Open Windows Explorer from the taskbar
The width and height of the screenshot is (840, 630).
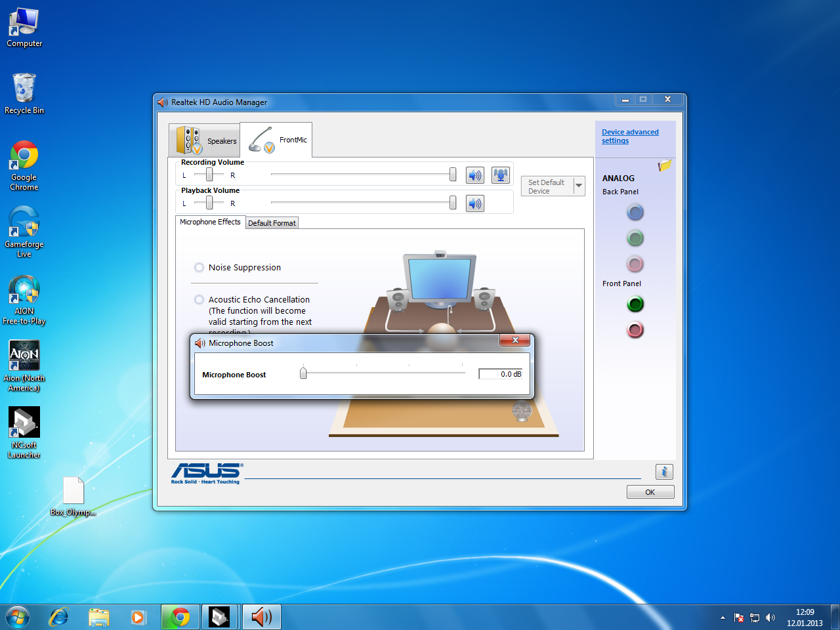[99, 618]
